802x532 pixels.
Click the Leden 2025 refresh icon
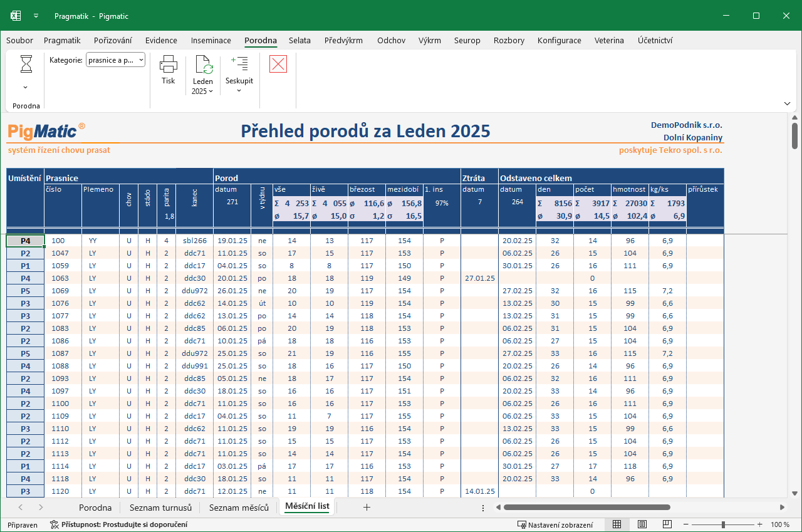click(x=203, y=65)
